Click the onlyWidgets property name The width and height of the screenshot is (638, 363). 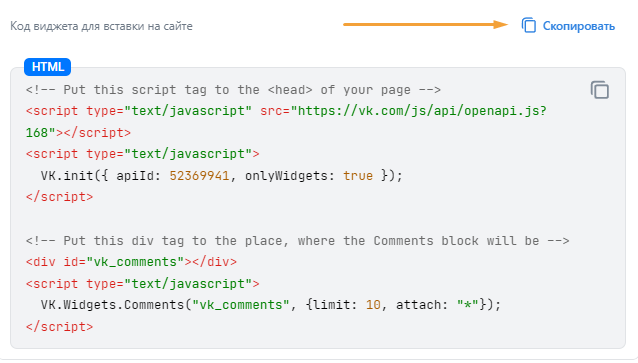pos(287,176)
